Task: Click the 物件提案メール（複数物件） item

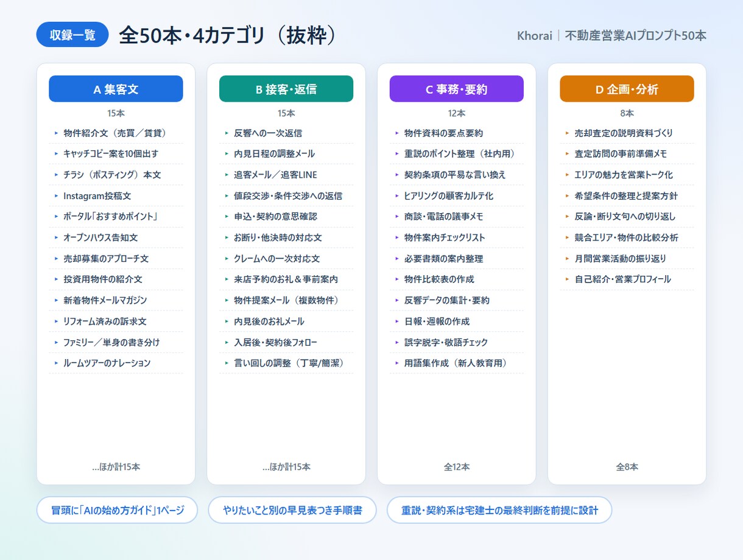Action: click(x=286, y=300)
